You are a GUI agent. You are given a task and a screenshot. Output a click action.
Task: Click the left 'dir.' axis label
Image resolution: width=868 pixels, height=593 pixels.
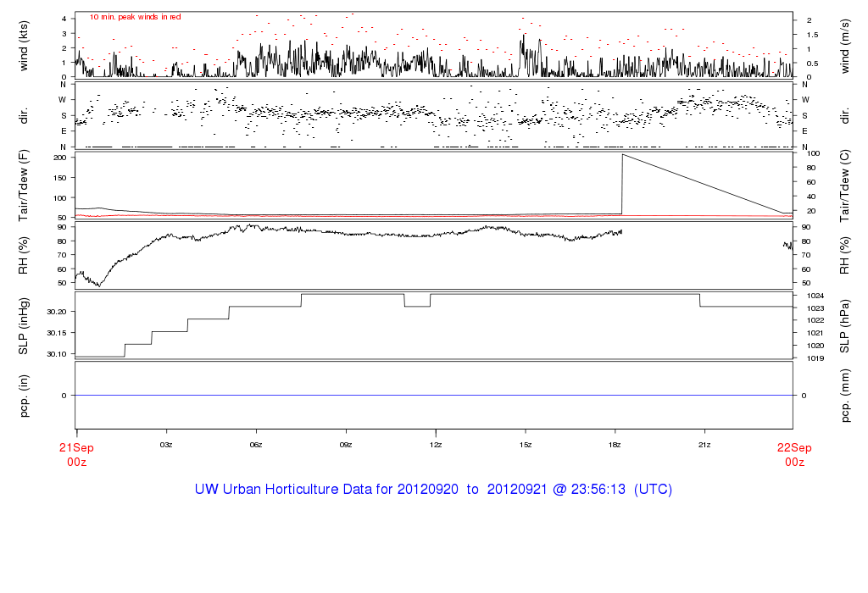[23, 116]
